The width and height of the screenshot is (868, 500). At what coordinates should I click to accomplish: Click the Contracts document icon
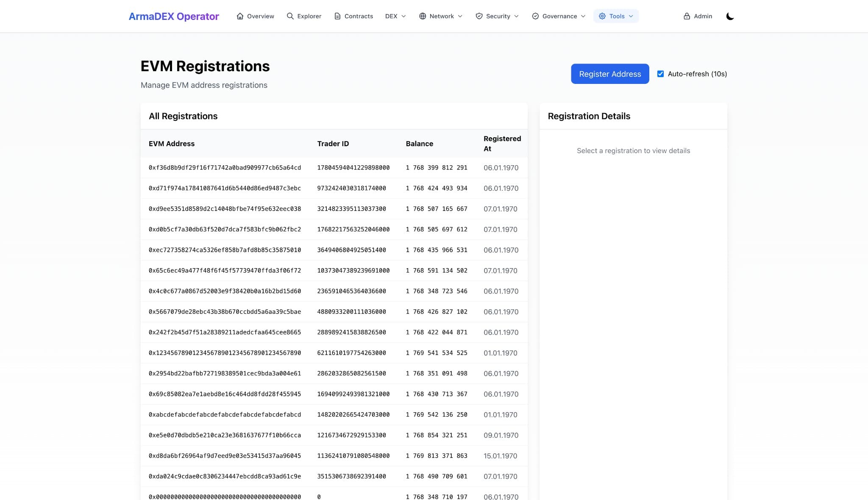click(x=337, y=16)
